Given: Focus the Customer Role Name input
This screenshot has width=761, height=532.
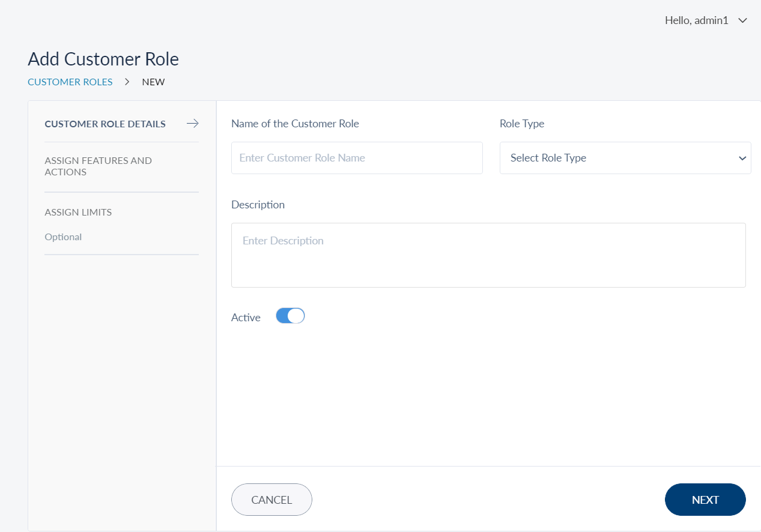Looking at the screenshot, I should [357, 158].
